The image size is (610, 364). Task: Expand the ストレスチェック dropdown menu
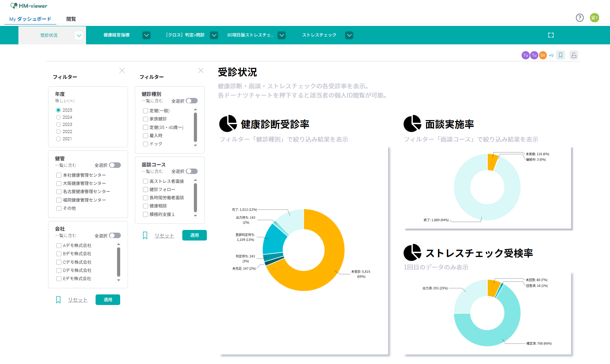349,35
